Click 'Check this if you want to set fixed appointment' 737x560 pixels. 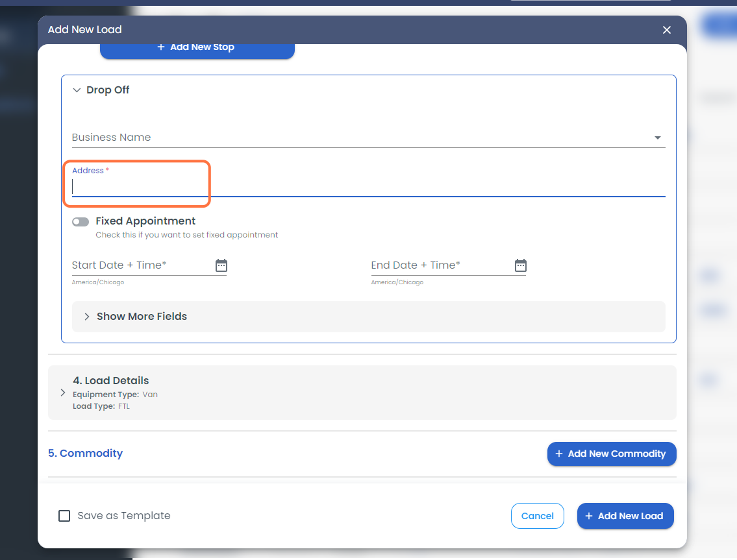[186, 235]
